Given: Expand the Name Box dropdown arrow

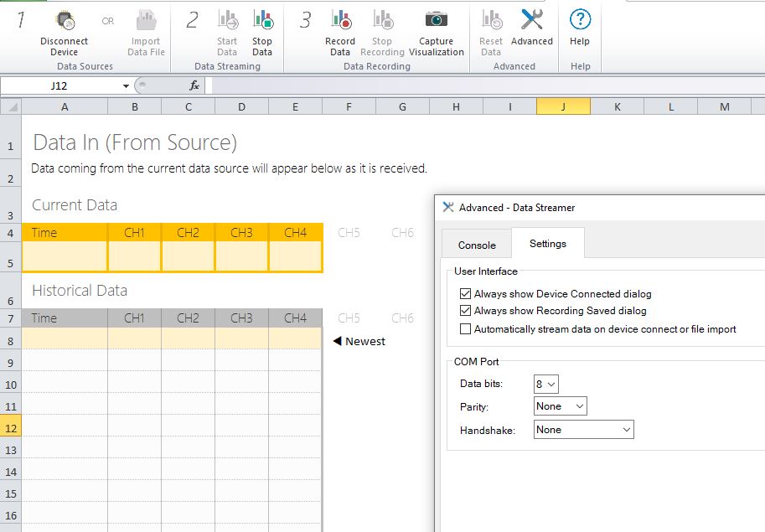Looking at the screenshot, I should [x=126, y=86].
